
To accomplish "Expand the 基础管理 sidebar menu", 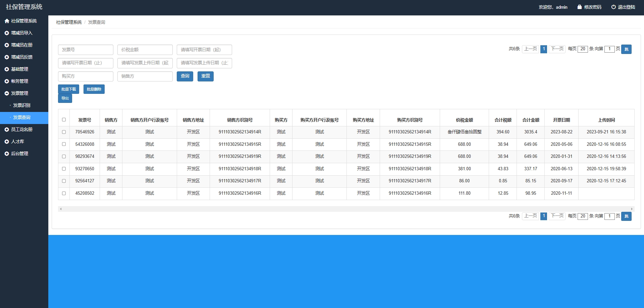I will 24,69.
